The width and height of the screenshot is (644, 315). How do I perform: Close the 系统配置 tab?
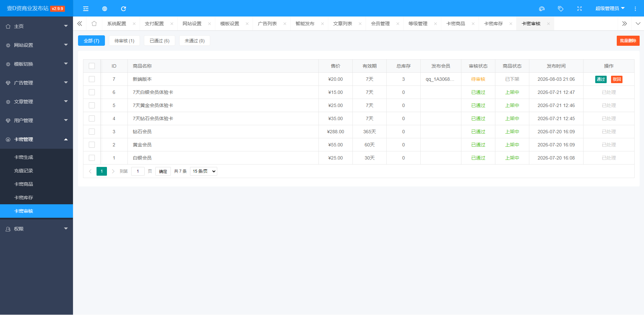point(134,24)
